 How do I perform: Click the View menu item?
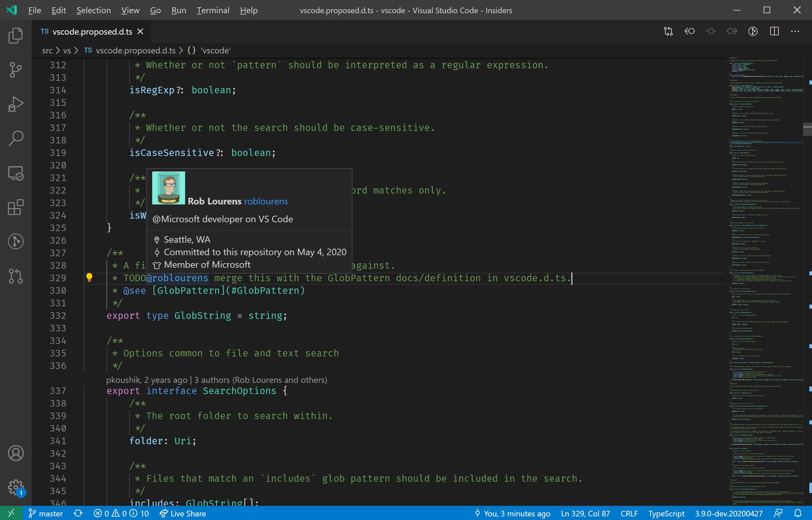click(x=129, y=10)
